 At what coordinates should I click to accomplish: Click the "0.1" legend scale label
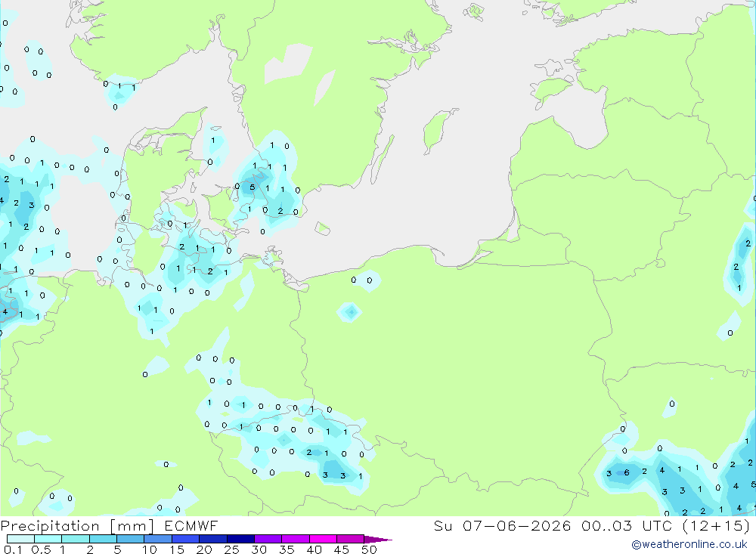pyautogui.click(x=13, y=549)
